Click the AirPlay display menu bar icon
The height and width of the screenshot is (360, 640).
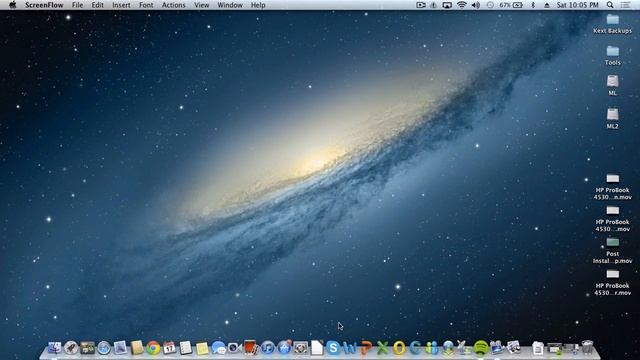point(447,5)
